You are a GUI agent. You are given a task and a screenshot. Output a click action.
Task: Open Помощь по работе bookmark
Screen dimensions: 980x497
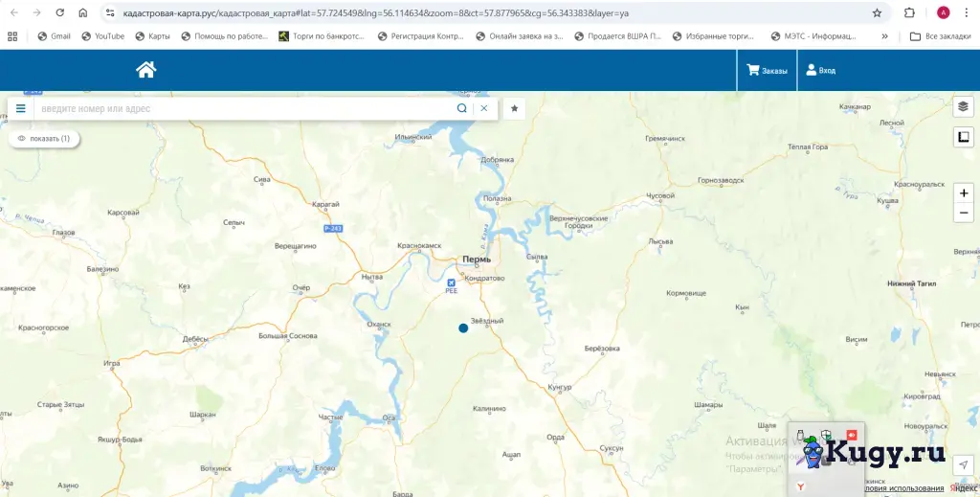[224, 36]
